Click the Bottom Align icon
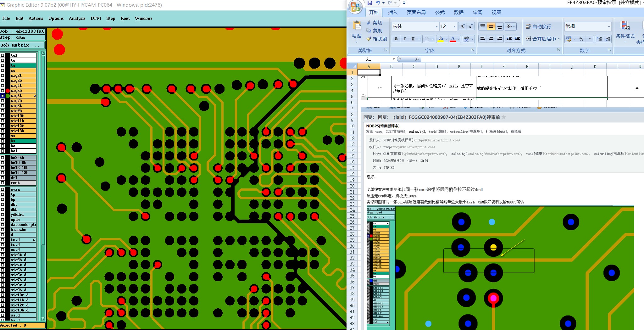 click(x=499, y=26)
